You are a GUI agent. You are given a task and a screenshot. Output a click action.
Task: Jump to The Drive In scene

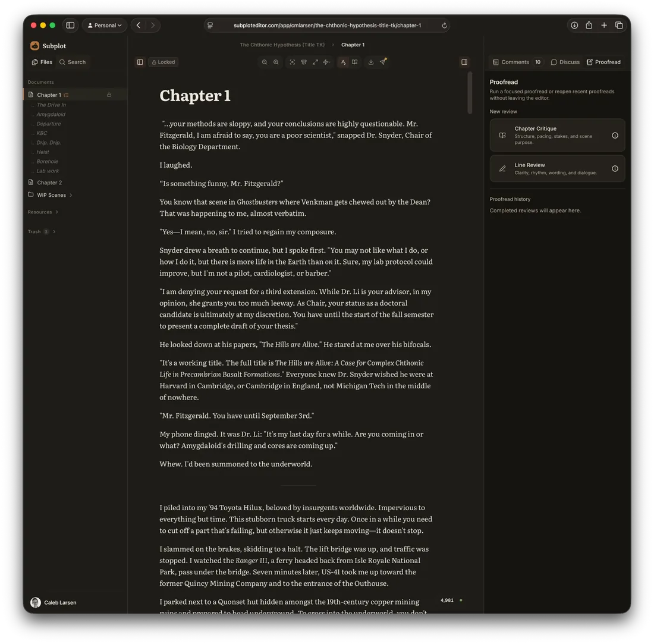point(51,105)
